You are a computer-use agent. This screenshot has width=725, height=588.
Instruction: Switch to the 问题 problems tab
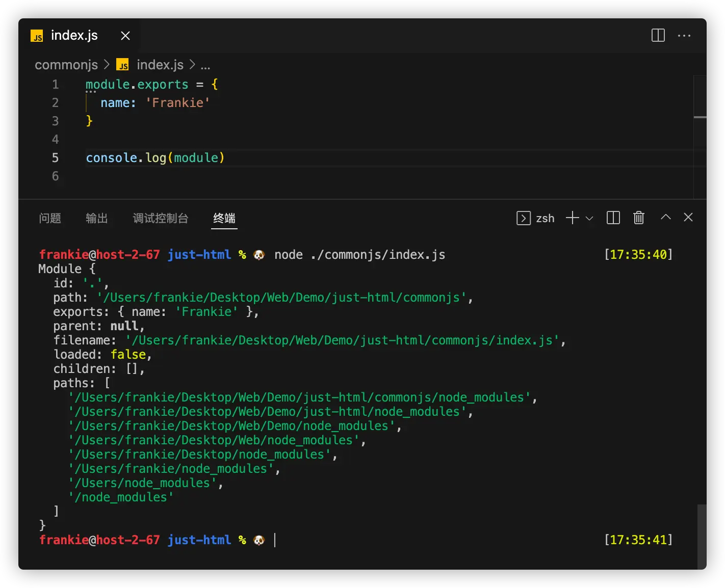(x=50, y=218)
